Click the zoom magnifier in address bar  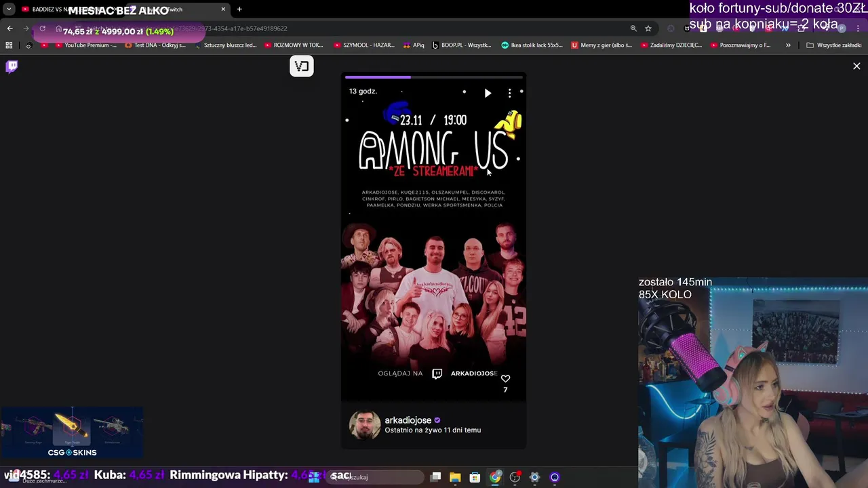click(x=633, y=28)
